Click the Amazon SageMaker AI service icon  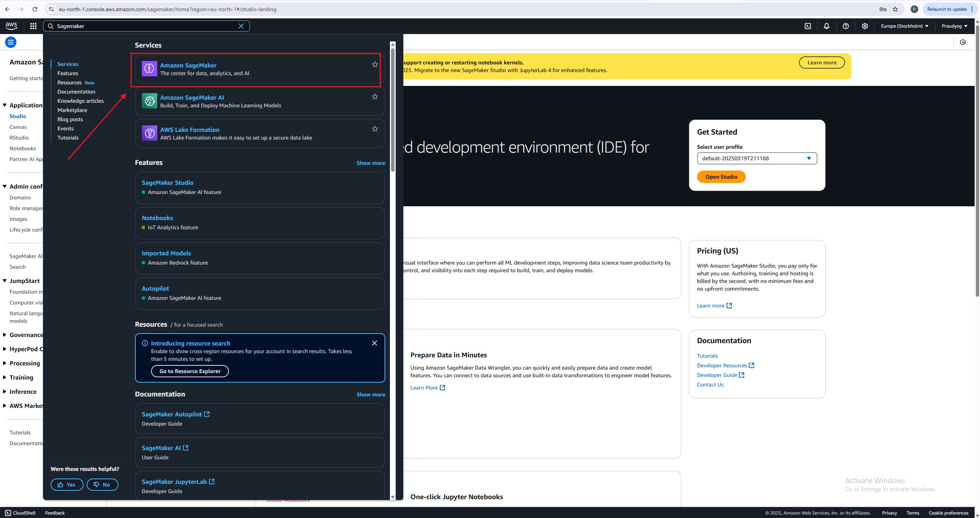pyautogui.click(x=150, y=101)
